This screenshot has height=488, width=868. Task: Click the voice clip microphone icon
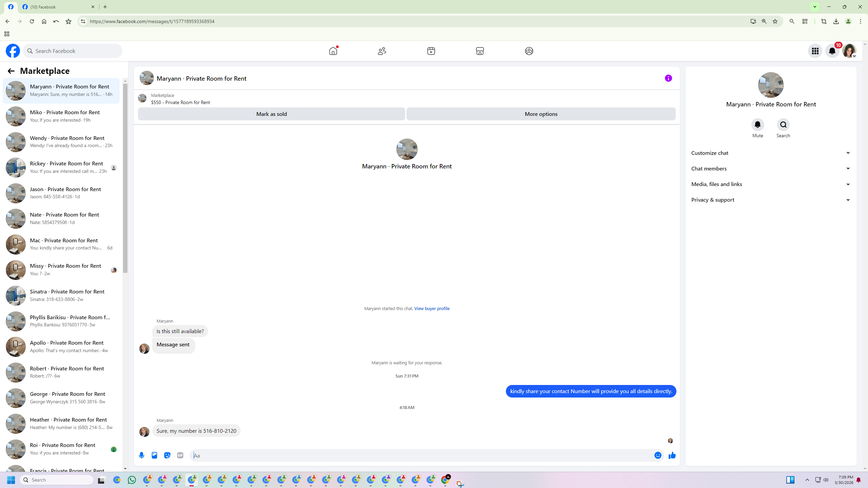point(142,455)
